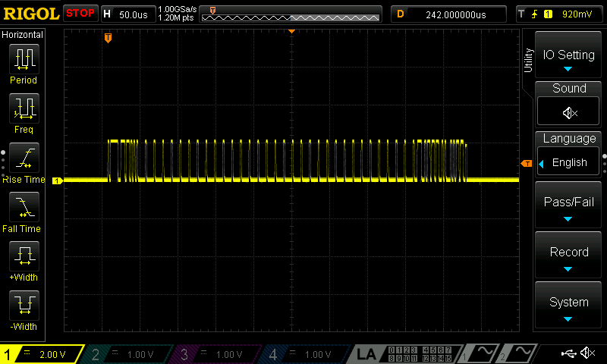Click the trigger level 920mV readout

577,14
